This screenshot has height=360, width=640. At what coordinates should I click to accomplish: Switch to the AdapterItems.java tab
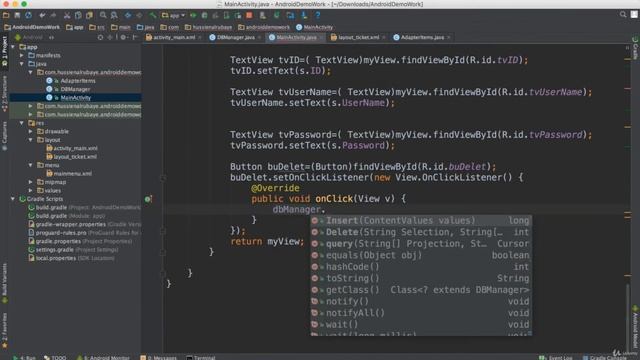tap(421, 37)
